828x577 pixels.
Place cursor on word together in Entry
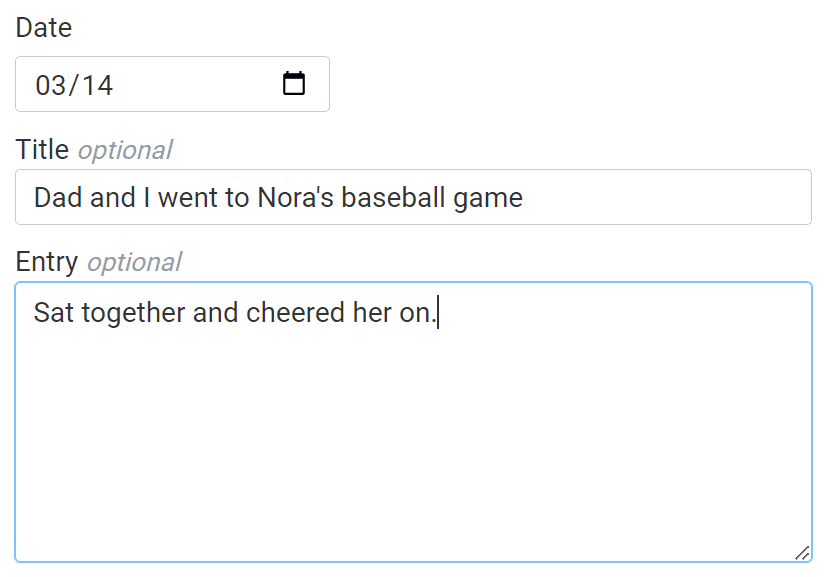click(134, 313)
